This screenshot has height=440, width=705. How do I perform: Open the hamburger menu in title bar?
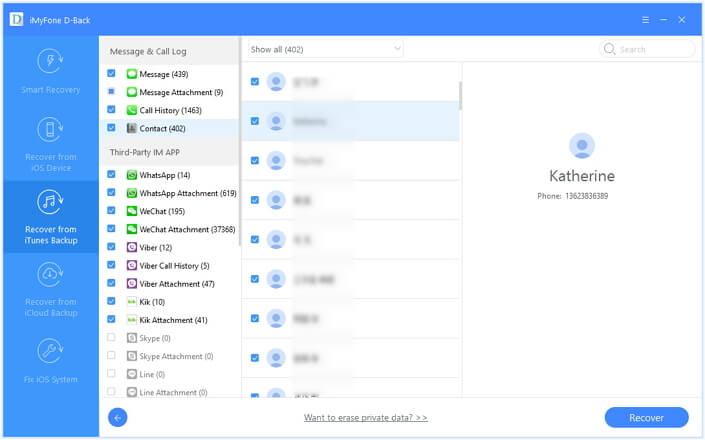[x=645, y=20]
